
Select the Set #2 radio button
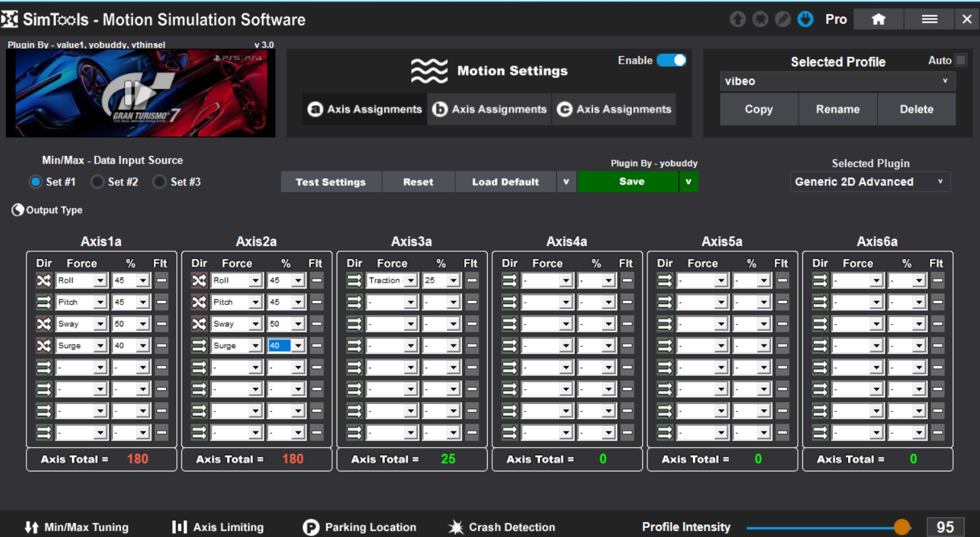98,182
